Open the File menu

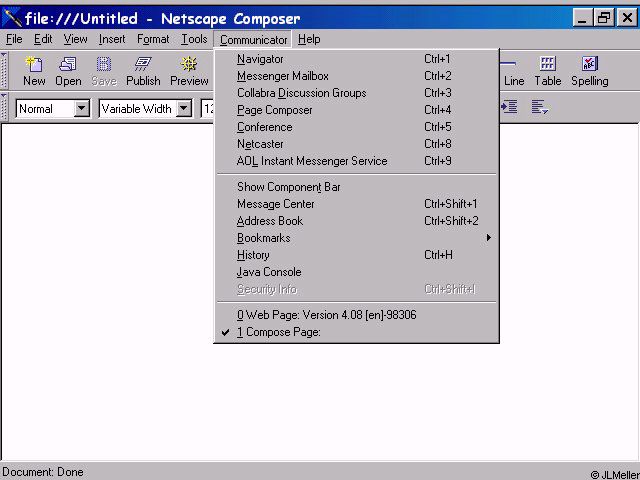point(14,39)
